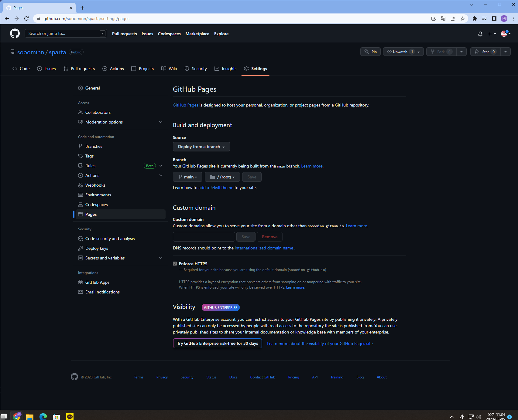Open the Deploy from a branch dropdown
518x420 pixels.
[x=201, y=147]
